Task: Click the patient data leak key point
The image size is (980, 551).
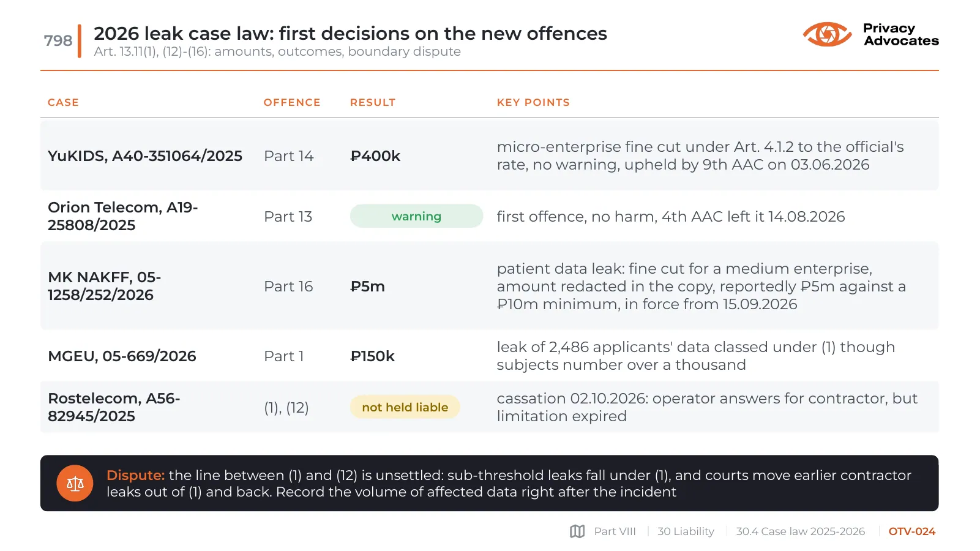Action: (x=701, y=287)
